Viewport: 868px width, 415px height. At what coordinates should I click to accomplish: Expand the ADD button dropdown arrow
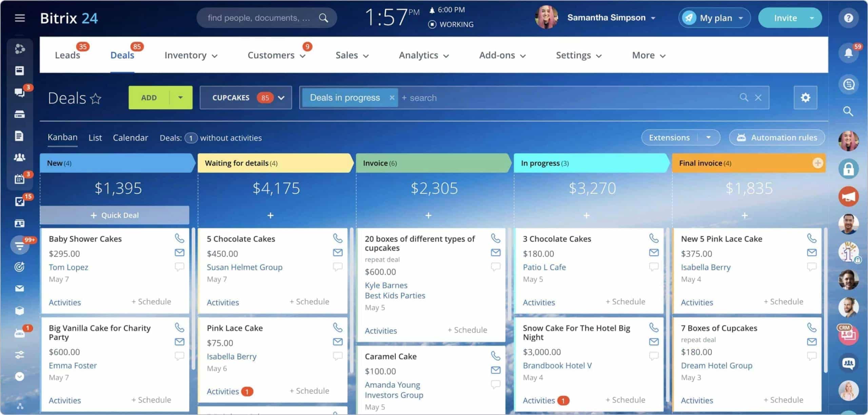click(x=180, y=98)
